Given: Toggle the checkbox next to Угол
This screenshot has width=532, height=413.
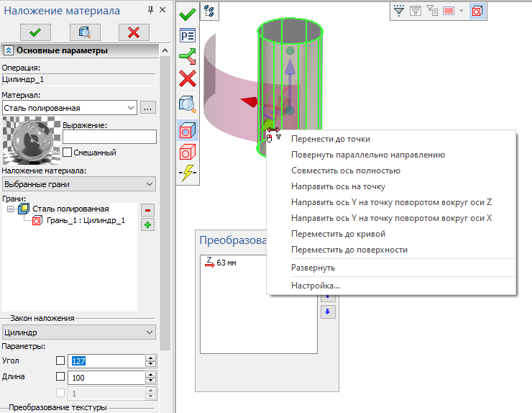Looking at the screenshot, I should 60,360.
